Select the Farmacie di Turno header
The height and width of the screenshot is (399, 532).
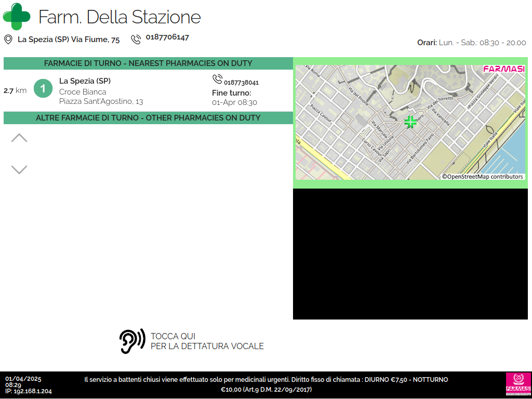(148, 63)
